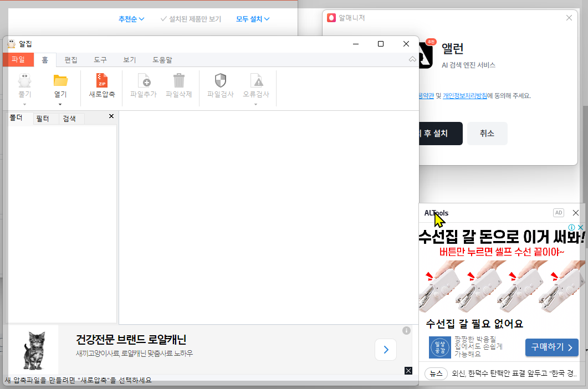The height and width of the screenshot is (389, 588).
Task: Switch to the 홈 ribbon tab
Action: coord(45,60)
